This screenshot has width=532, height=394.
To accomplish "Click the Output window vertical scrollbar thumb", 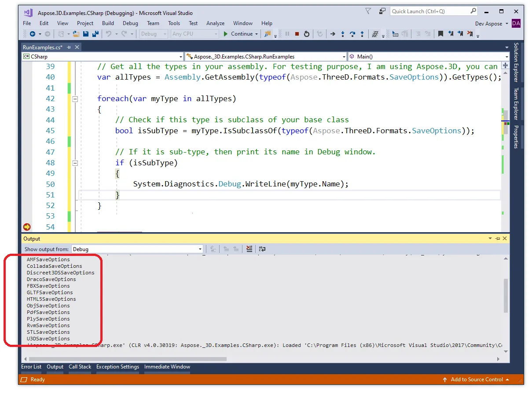I will 505,295.
